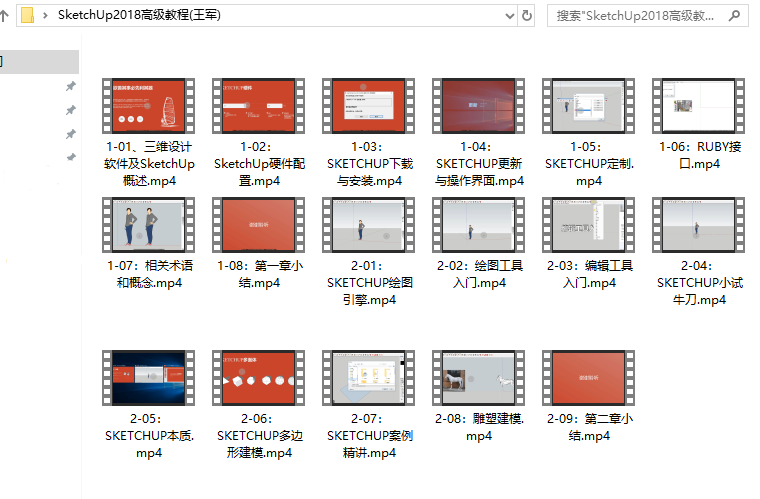The width and height of the screenshot is (760, 499).
Task: Click file name 1-02: SketchUp硬件配置.mp4
Action: (259, 164)
